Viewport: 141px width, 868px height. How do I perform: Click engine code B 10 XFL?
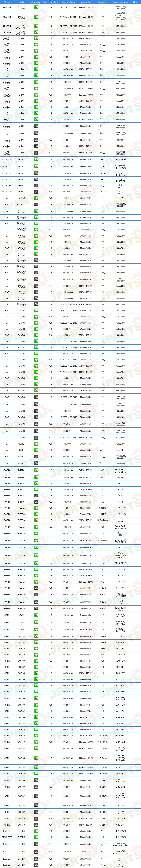pyautogui.click(x=120, y=667)
